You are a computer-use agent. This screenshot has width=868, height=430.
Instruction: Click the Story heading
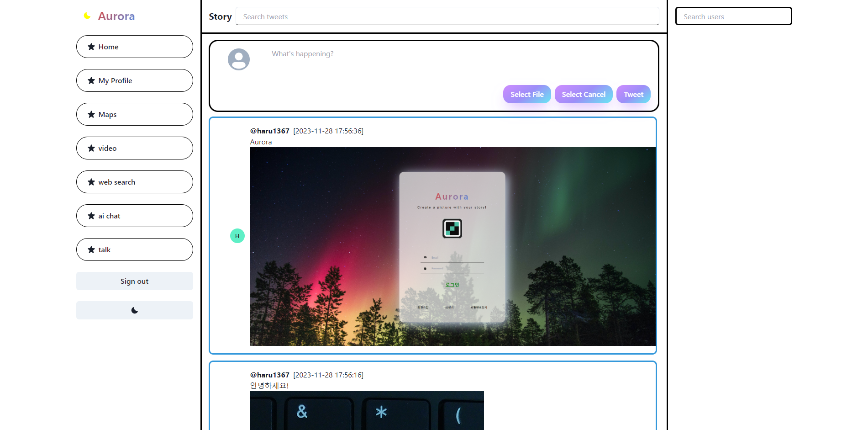tap(221, 16)
